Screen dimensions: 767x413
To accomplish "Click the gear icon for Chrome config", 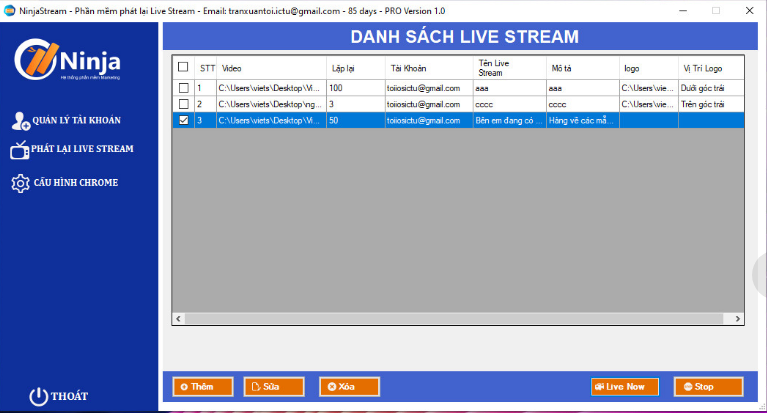I will [x=20, y=183].
